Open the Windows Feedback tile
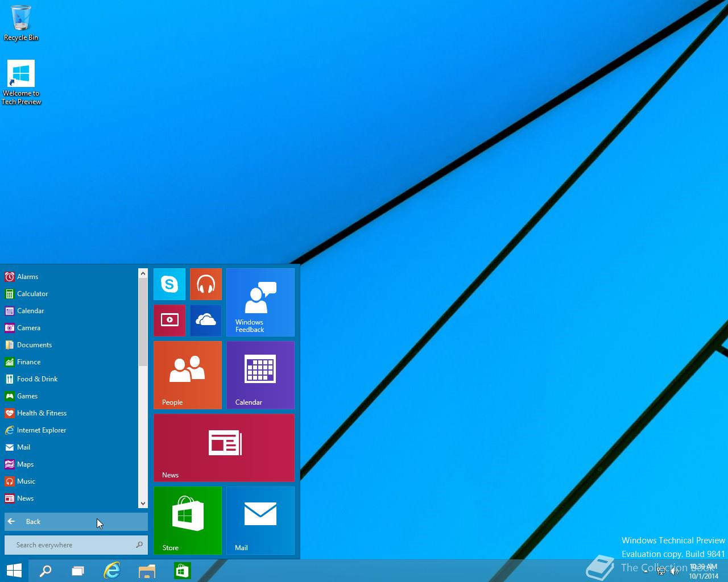 point(260,302)
